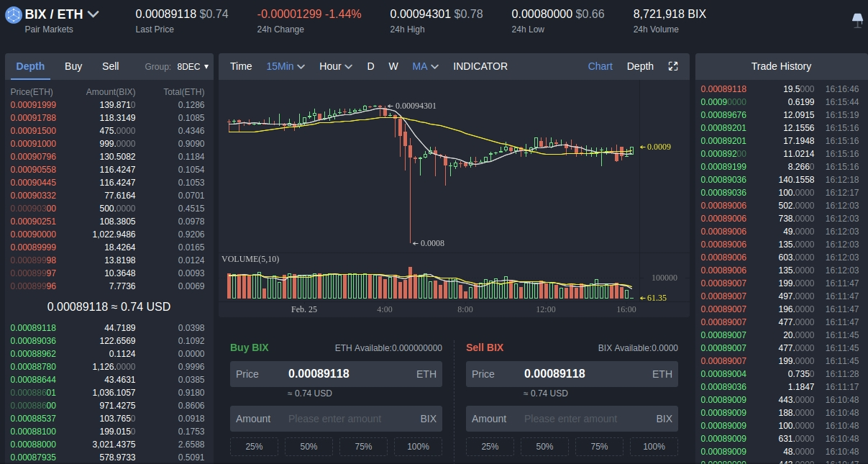Viewport: 868px width, 464px height.
Task: Click ask price 0.00091999 in order book
Action: pyautogui.click(x=33, y=105)
